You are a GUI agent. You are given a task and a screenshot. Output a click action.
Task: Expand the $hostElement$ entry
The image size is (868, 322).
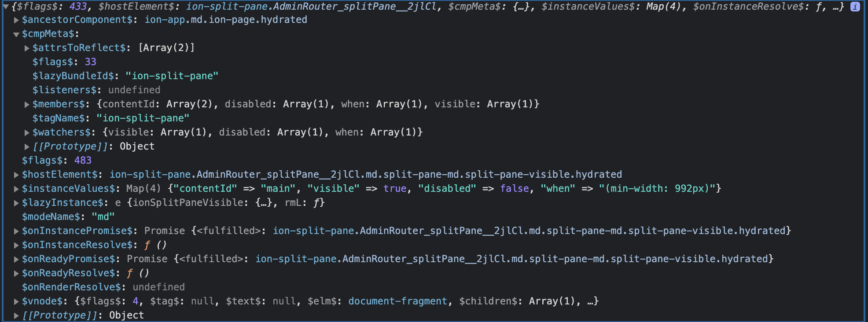[16, 175]
